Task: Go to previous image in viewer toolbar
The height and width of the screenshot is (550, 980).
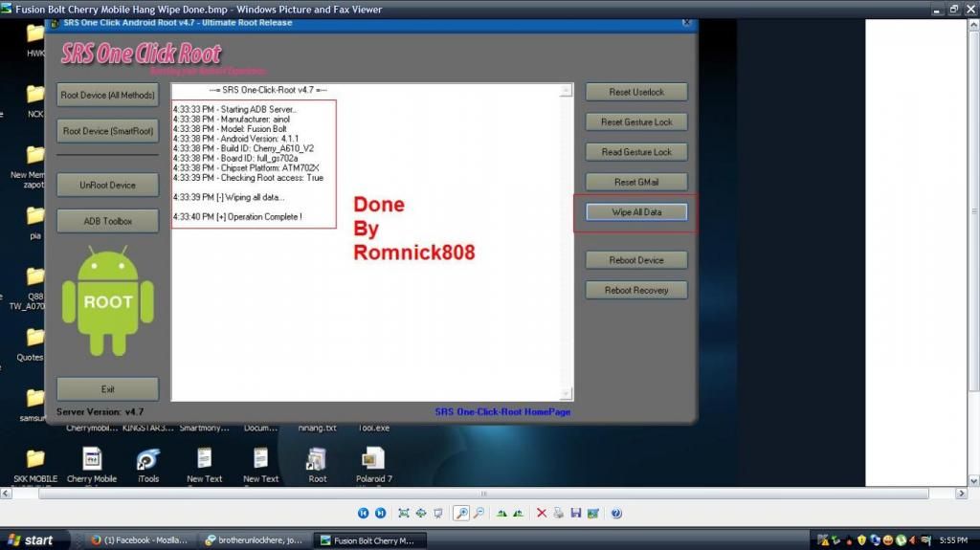Action: [365, 514]
